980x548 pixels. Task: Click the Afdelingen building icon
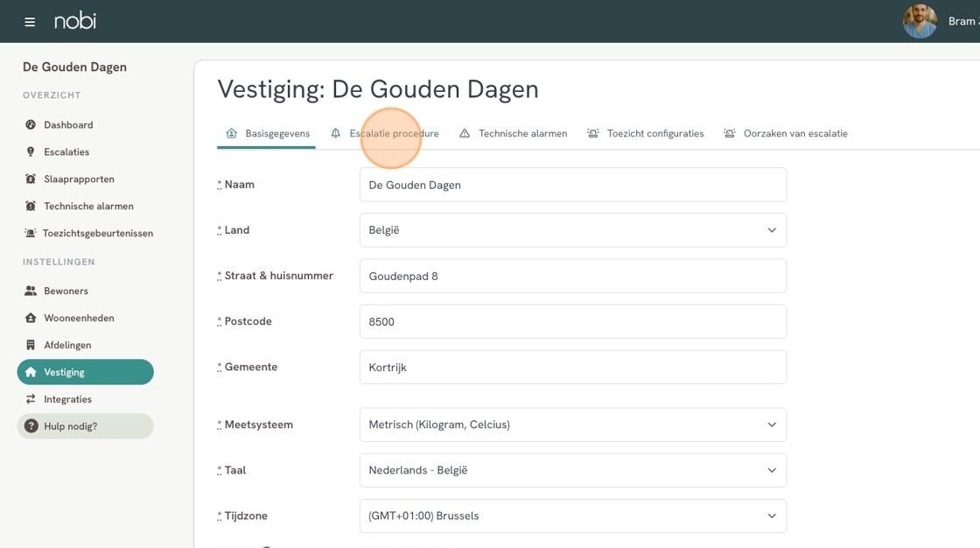pos(31,345)
